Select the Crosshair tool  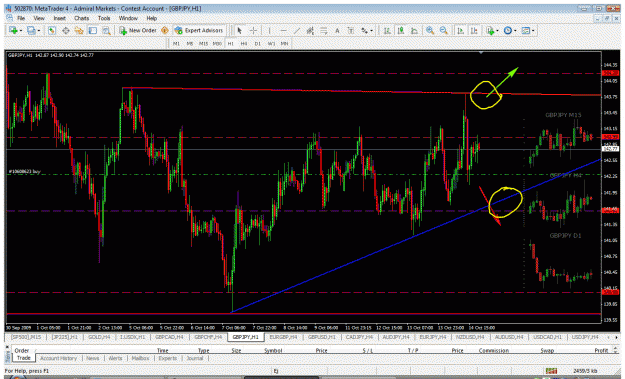(x=253, y=30)
